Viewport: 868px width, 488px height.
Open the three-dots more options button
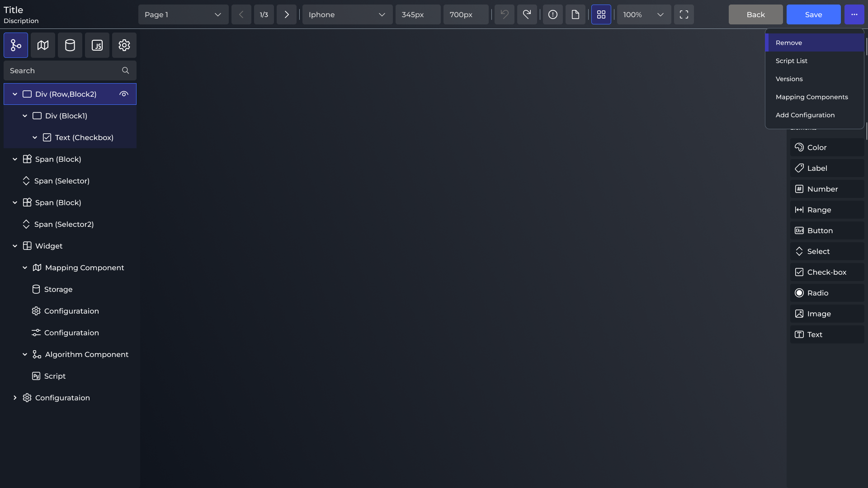coord(854,14)
